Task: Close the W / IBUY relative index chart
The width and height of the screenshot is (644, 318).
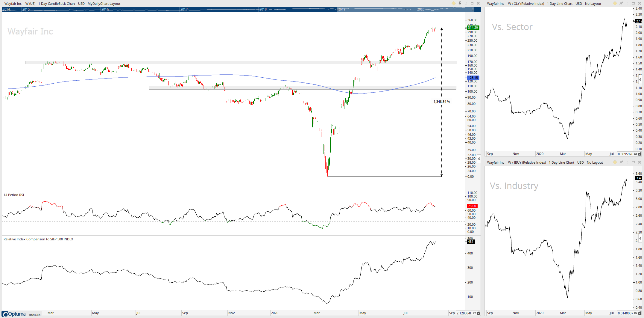Action: click(x=640, y=162)
